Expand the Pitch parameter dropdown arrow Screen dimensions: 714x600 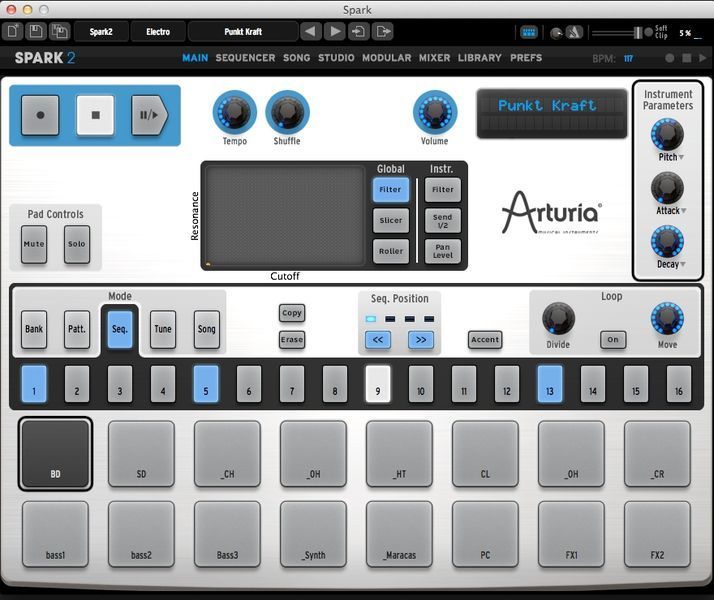[681, 158]
